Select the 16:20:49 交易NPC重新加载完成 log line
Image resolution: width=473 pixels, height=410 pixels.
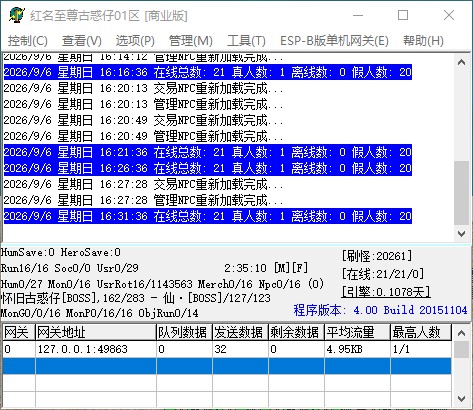(143, 120)
